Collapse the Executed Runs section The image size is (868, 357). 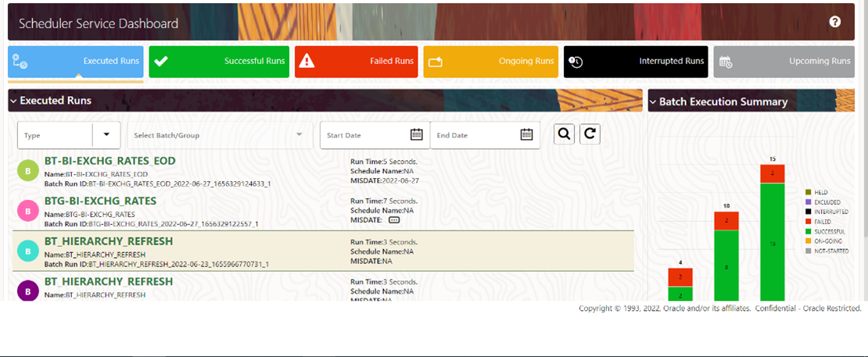click(x=13, y=101)
